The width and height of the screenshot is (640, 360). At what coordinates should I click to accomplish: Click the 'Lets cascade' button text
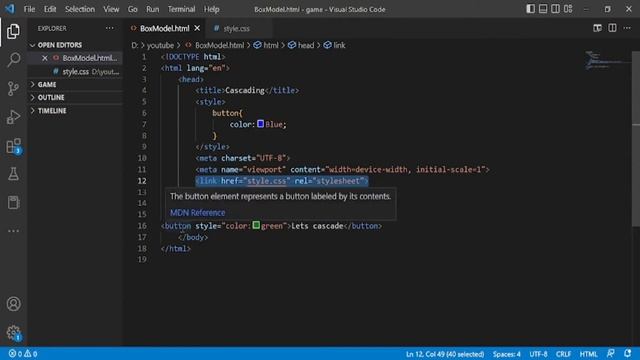pyautogui.click(x=317, y=226)
